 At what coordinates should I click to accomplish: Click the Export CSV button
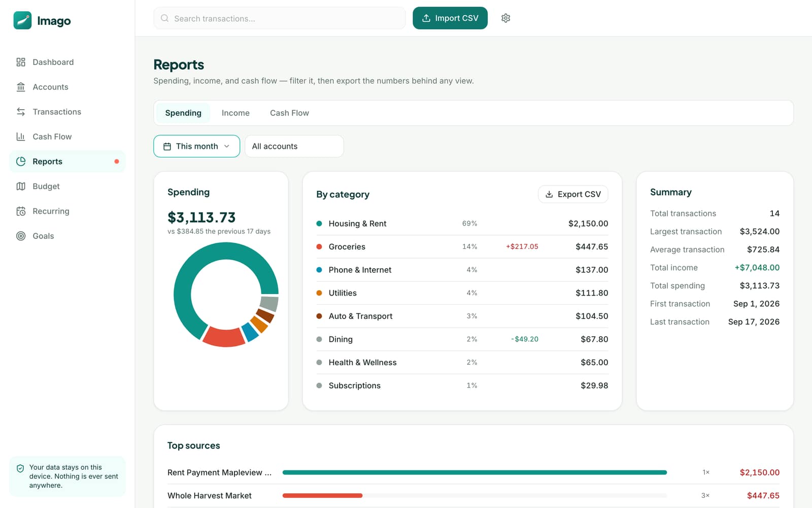573,194
